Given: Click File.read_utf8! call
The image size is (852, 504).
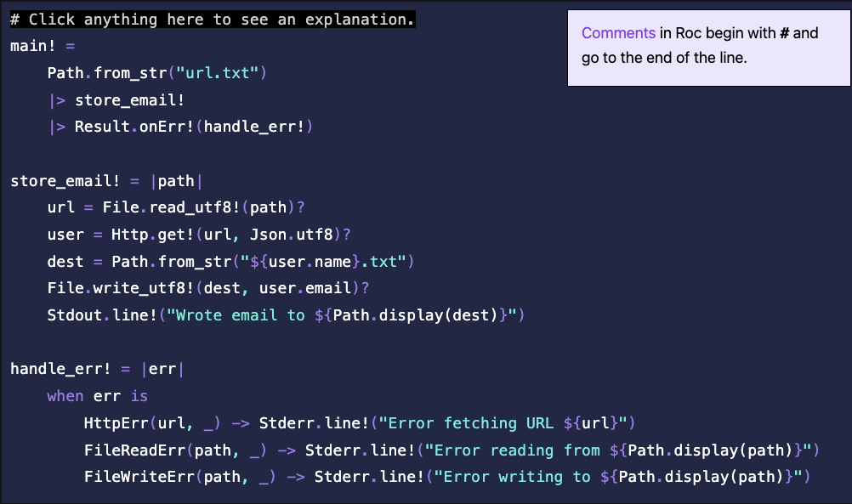Looking at the screenshot, I should pyautogui.click(x=171, y=207).
